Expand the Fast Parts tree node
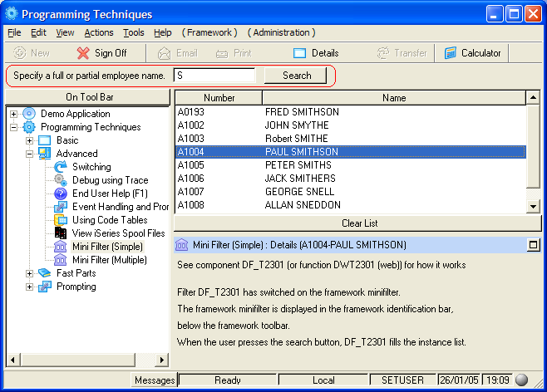 tap(29, 273)
